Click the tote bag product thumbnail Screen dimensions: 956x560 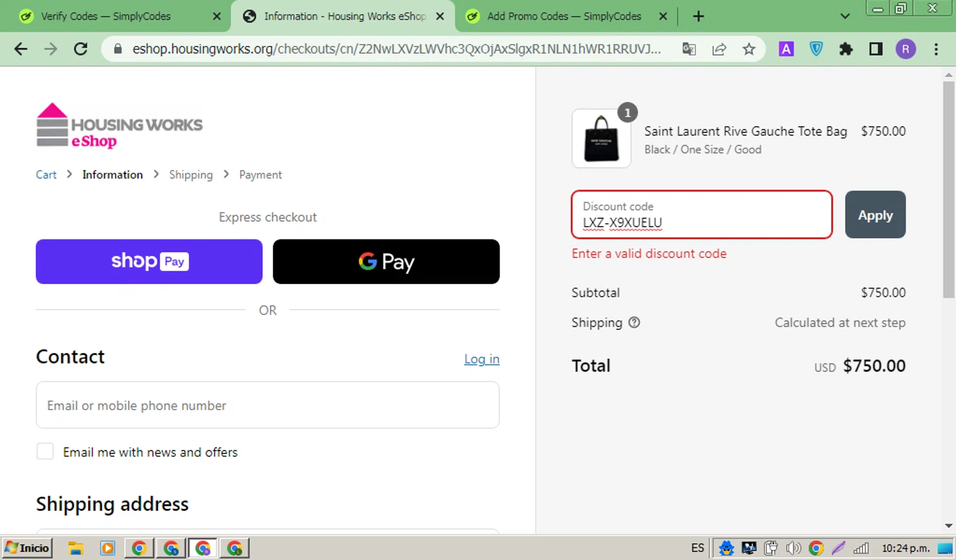click(x=602, y=138)
